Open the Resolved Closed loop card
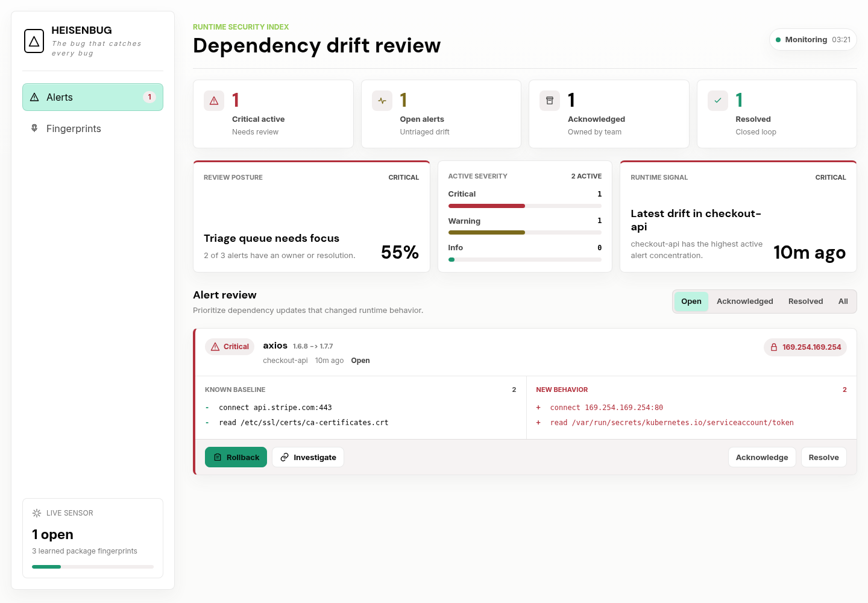 tap(777, 114)
